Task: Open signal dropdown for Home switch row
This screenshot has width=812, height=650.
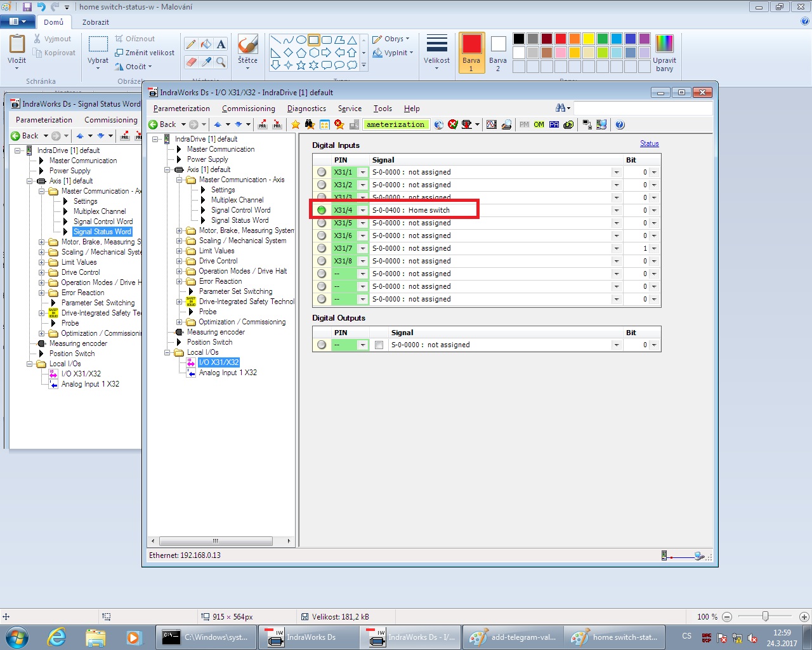Action: (616, 210)
